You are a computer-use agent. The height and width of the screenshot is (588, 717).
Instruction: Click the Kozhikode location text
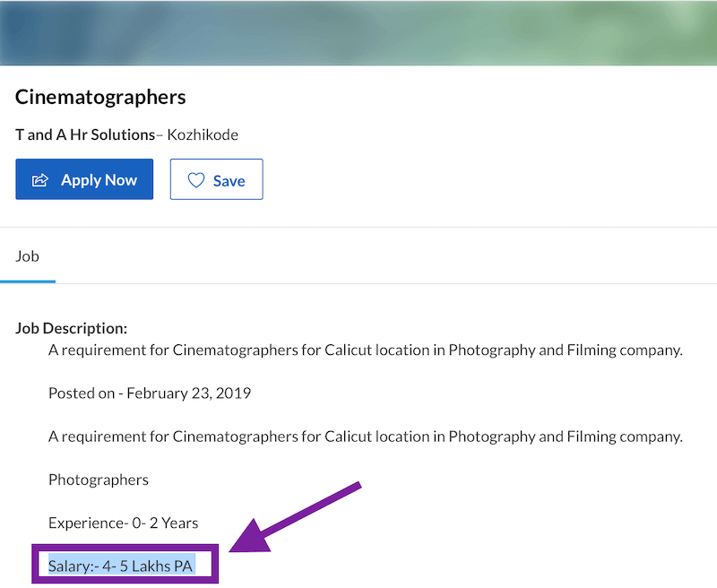[x=203, y=134]
